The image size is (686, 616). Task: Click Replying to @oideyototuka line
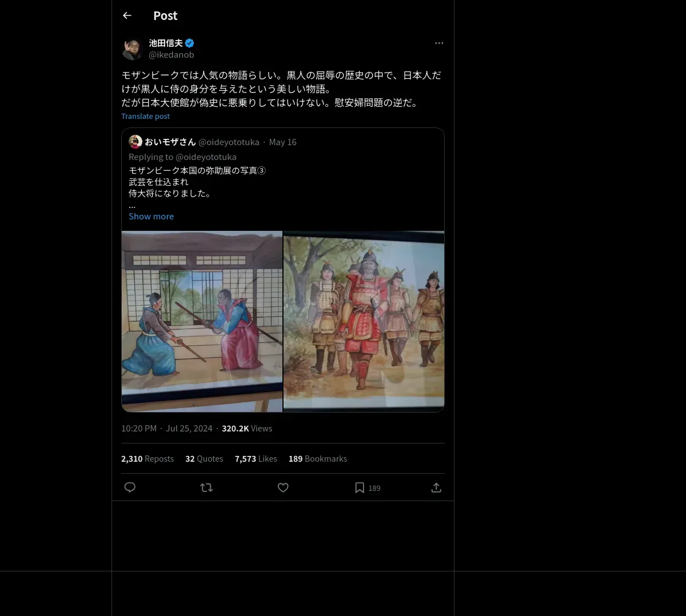click(x=182, y=157)
